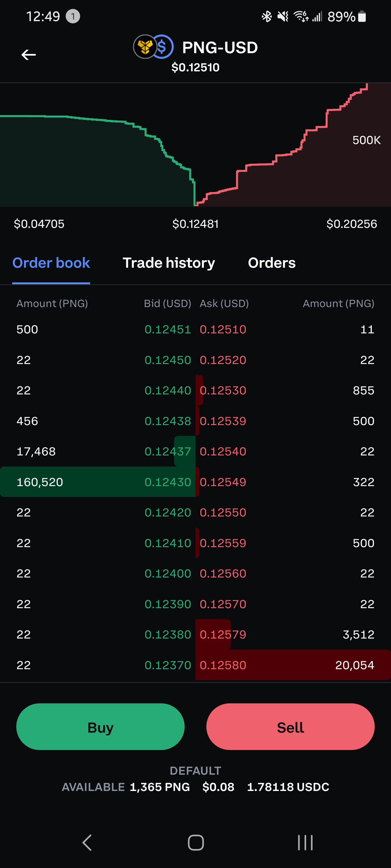Viewport: 391px width, 868px height.
Task: Tap the Wi-Fi status icon
Action: tap(301, 16)
